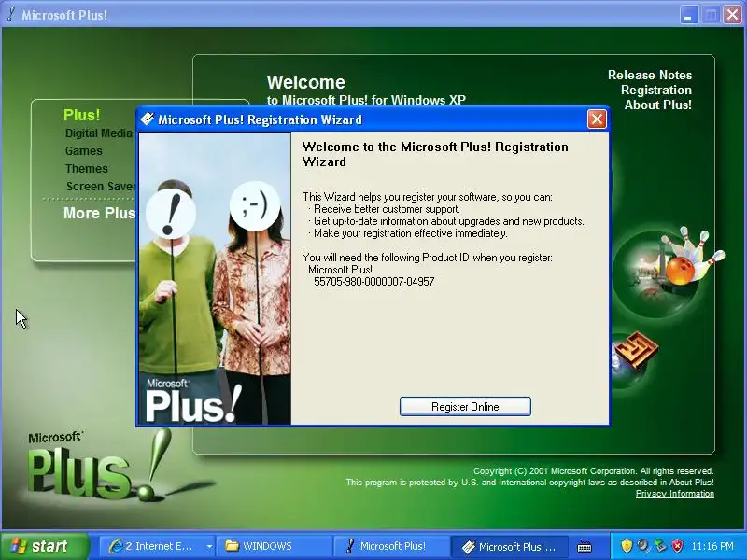747x560 pixels.
Task: Switch to WINDOWS folder taskbar button
Action: [274, 546]
